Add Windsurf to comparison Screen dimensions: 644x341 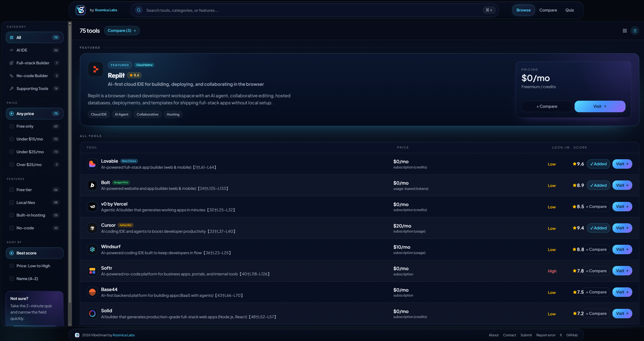pos(596,249)
